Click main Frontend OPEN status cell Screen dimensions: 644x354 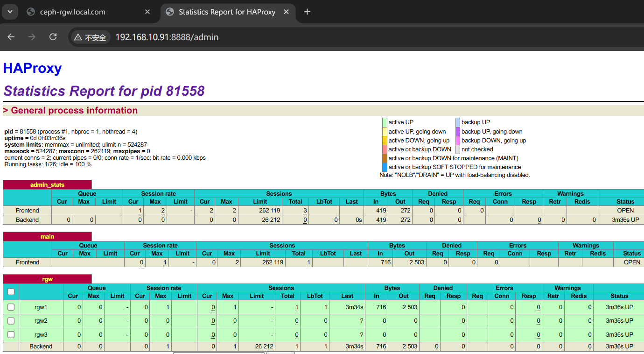[632, 262]
